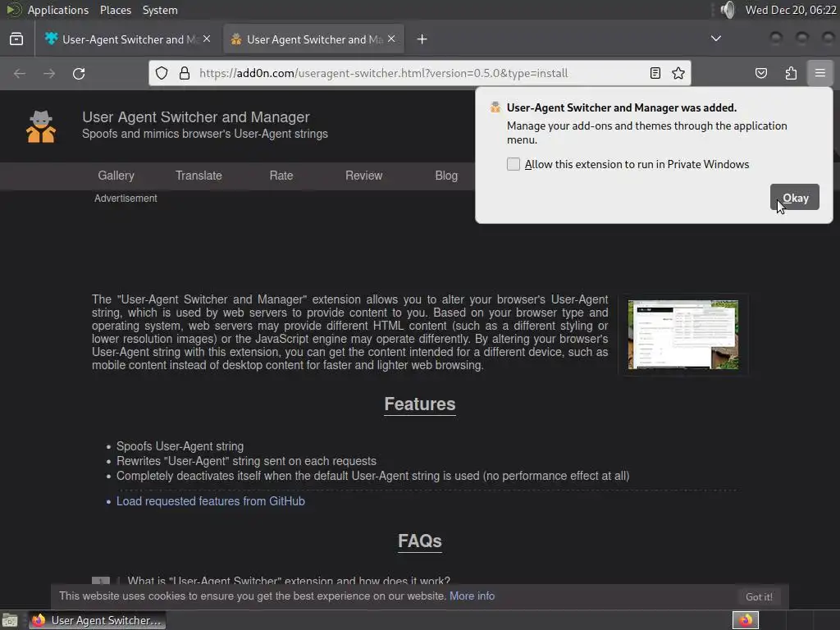Click the Advertisement label

[x=126, y=199]
